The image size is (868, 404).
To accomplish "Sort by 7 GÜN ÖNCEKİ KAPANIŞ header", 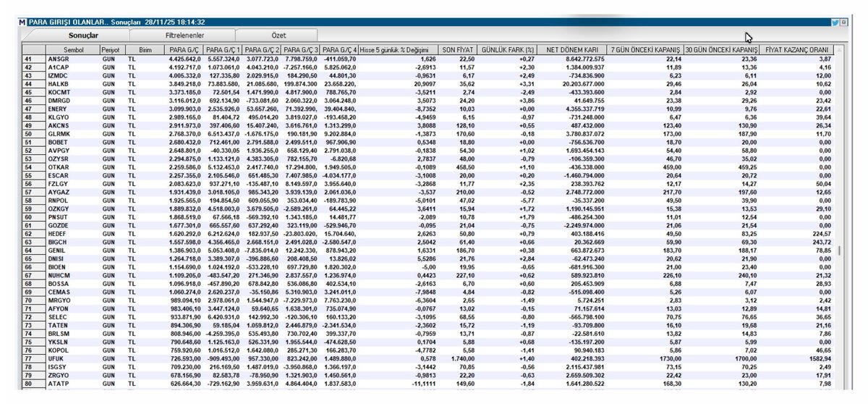I will click(x=644, y=50).
